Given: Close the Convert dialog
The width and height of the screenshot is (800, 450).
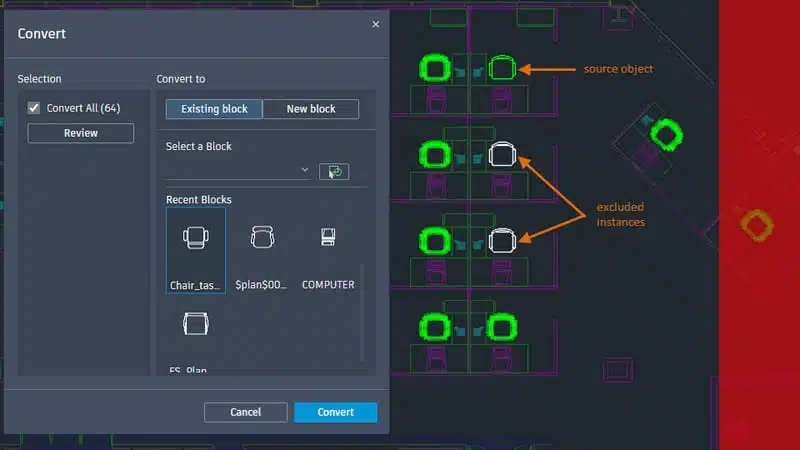Looking at the screenshot, I should [376, 24].
